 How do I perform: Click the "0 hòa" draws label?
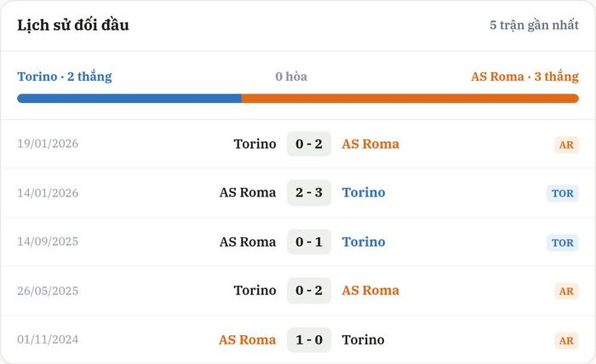pyautogui.click(x=291, y=77)
